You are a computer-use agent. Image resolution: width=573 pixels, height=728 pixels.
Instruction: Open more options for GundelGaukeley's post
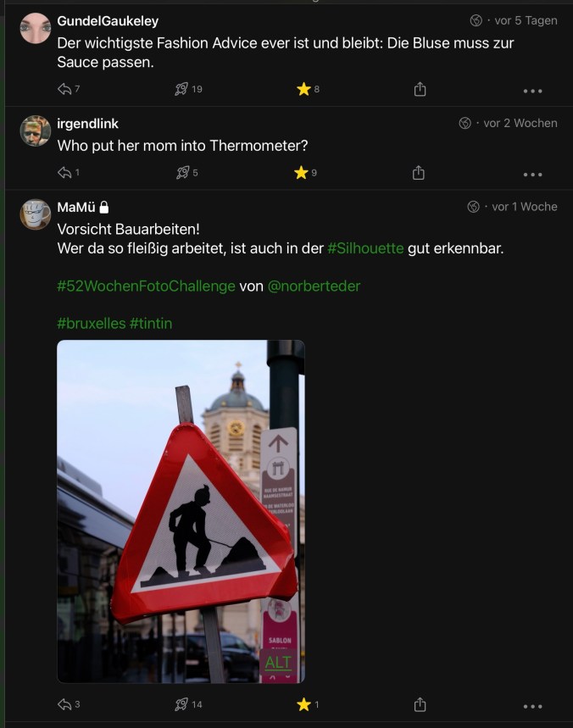(532, 90)
